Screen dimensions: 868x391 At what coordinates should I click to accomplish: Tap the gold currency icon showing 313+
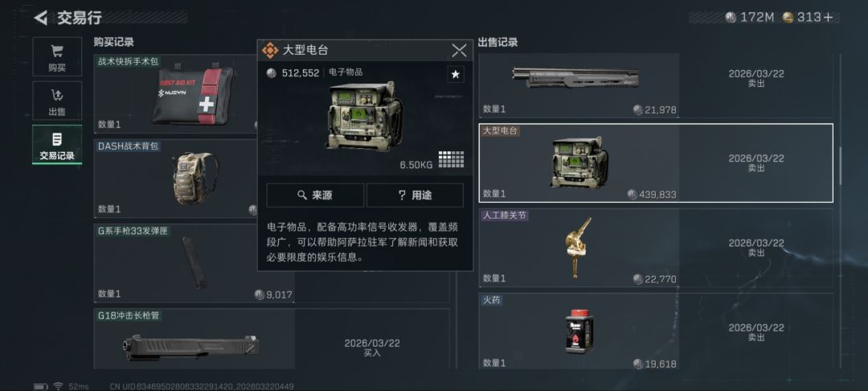click(788, 17)
